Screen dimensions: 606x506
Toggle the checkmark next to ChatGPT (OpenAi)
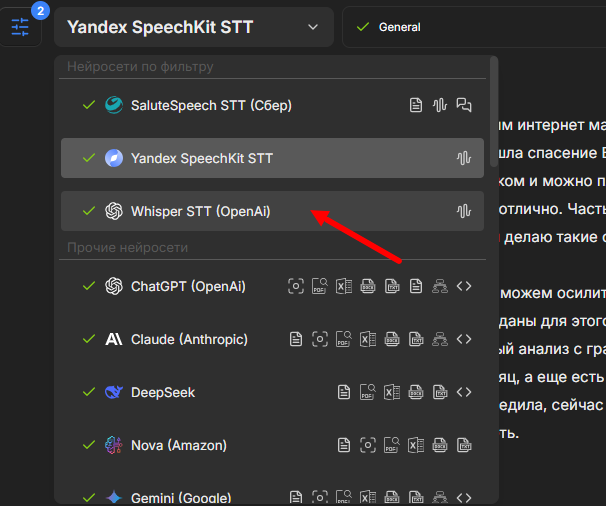click(x=89, y=286)
